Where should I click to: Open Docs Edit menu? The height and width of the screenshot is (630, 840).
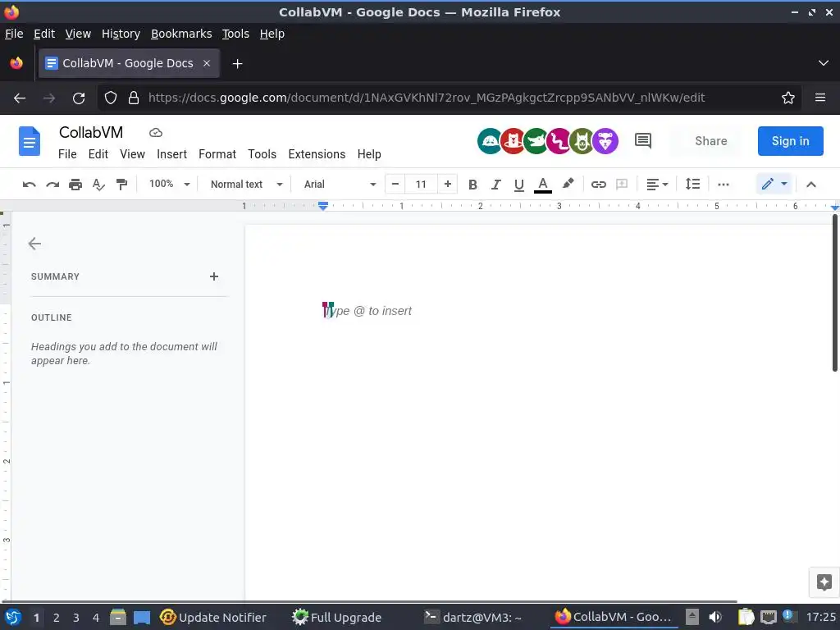98,154
